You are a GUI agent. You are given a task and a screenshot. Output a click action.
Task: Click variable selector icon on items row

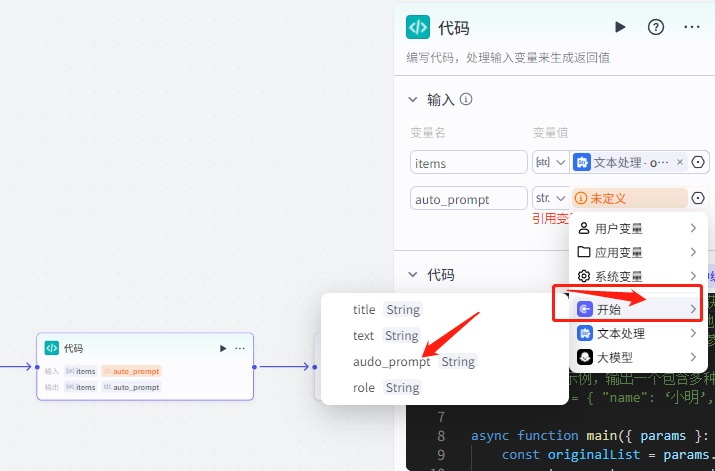[x=698, y=162]
